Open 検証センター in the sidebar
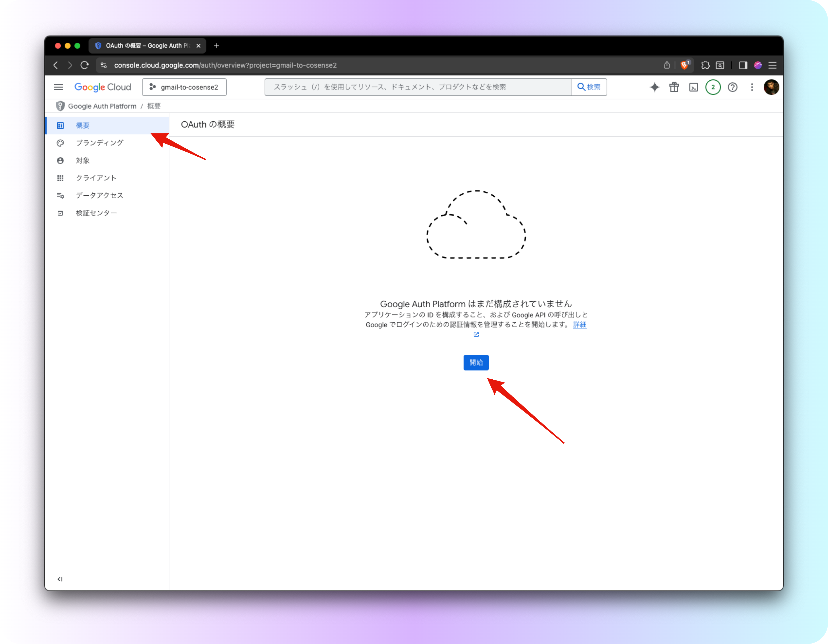The width and height of the screenshot is (828, 644). coord(107,213)
